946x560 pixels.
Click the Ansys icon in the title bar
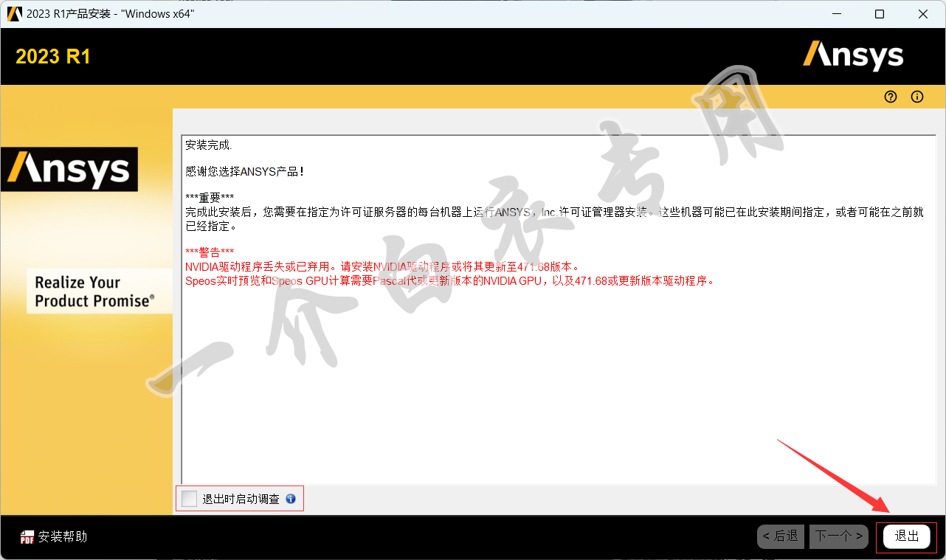tap(14, 14)
